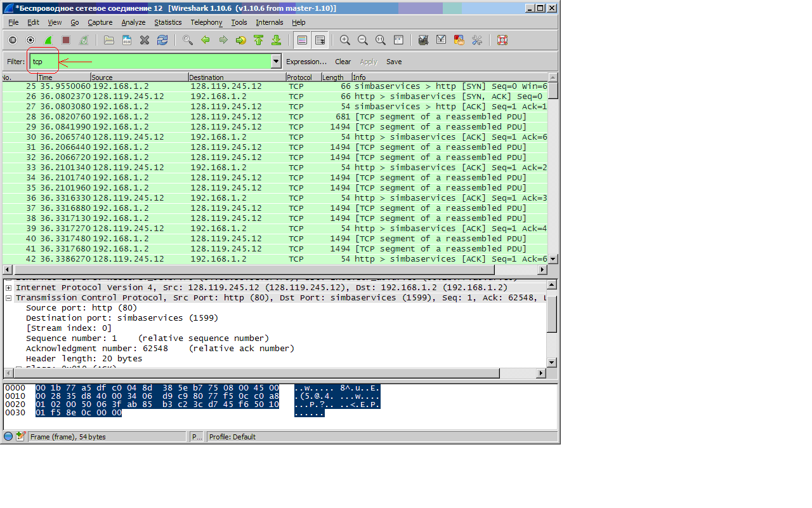The width and height of the screenshot is (812, 508).
Task: Go to packet number icon
Action: tap(241, 40)
